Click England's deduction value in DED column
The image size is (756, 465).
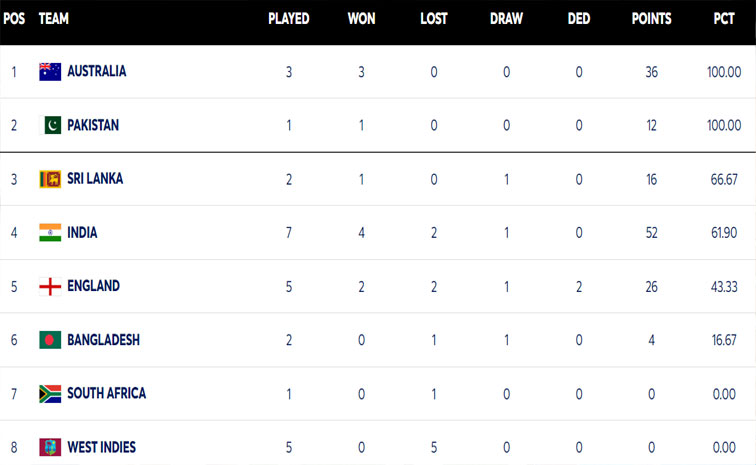578,286
